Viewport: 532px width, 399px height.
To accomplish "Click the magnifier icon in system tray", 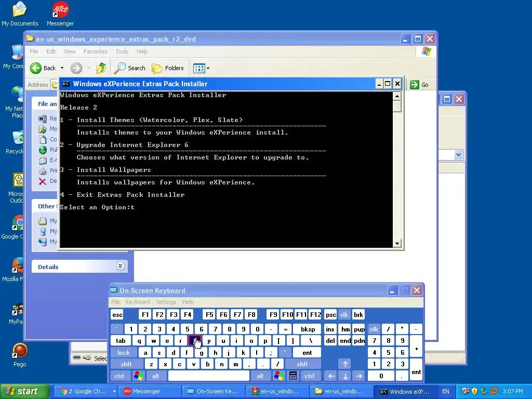I will 494,392.
